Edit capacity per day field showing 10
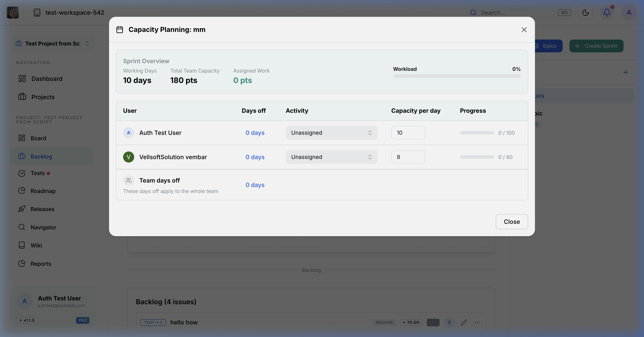 pos(408,133)
